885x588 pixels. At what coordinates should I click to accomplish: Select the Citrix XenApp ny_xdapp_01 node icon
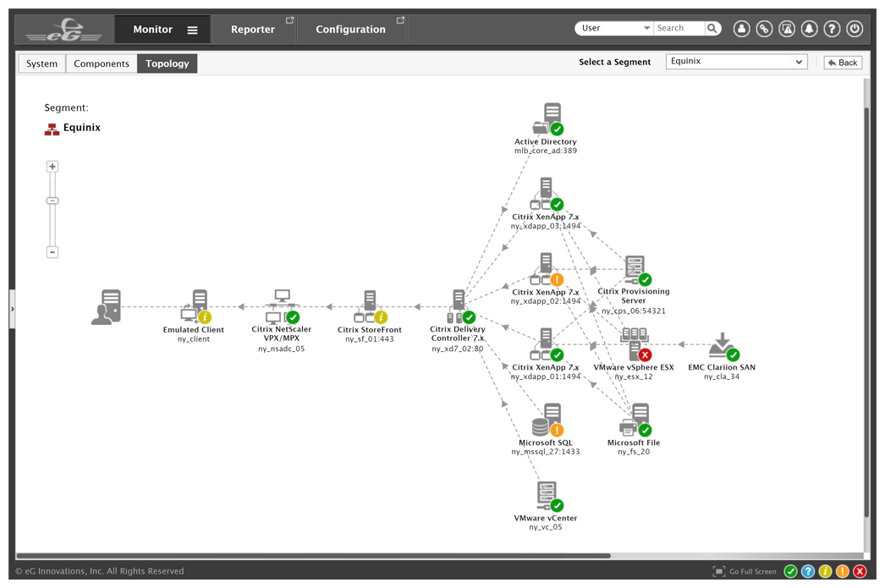547,344
